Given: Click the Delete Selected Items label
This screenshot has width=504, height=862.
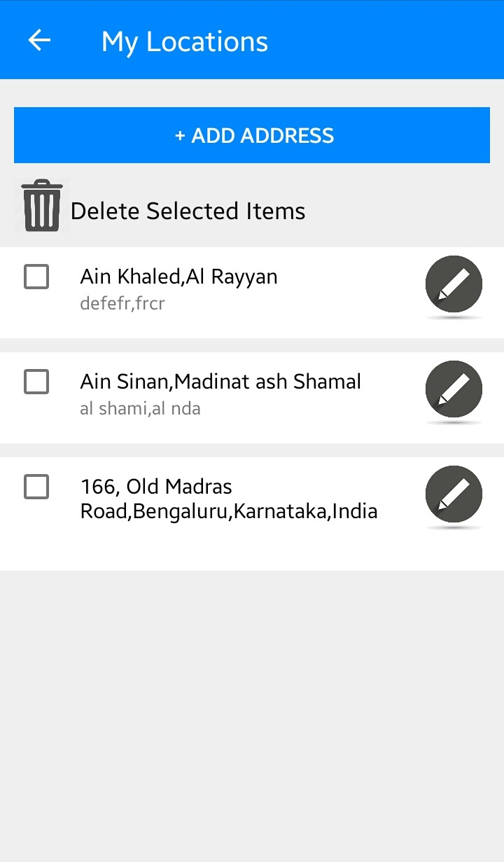Looking at the screenshot, I should pyautogui.click(x=188, y=211).
